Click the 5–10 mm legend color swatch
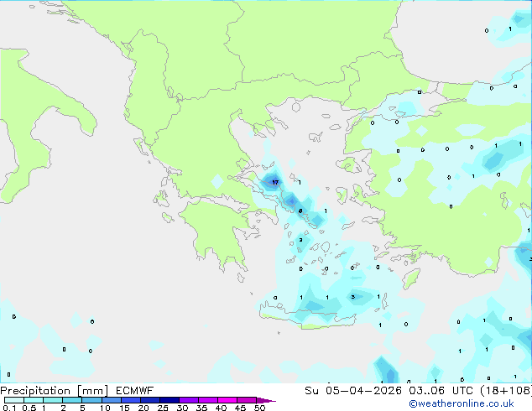This screenshot has height=411, width=532. pos(91,400)
